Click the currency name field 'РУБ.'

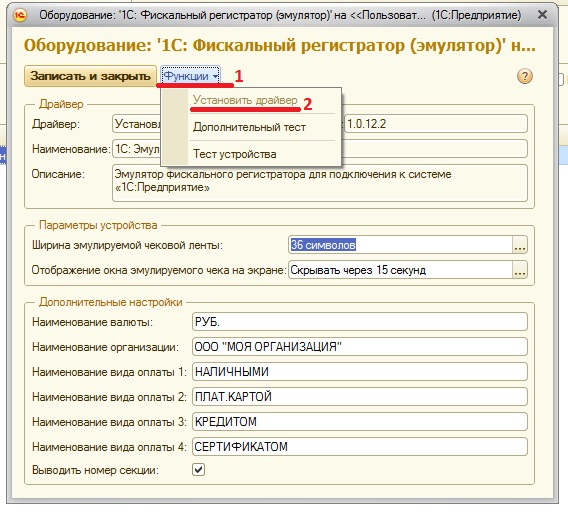point(360,322)
